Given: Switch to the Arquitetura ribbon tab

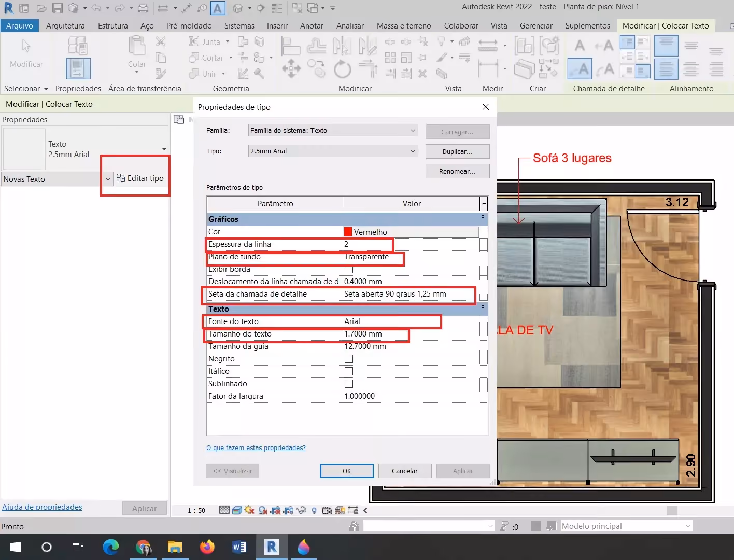Looking at the screenshot, I should tap(65, 25).
